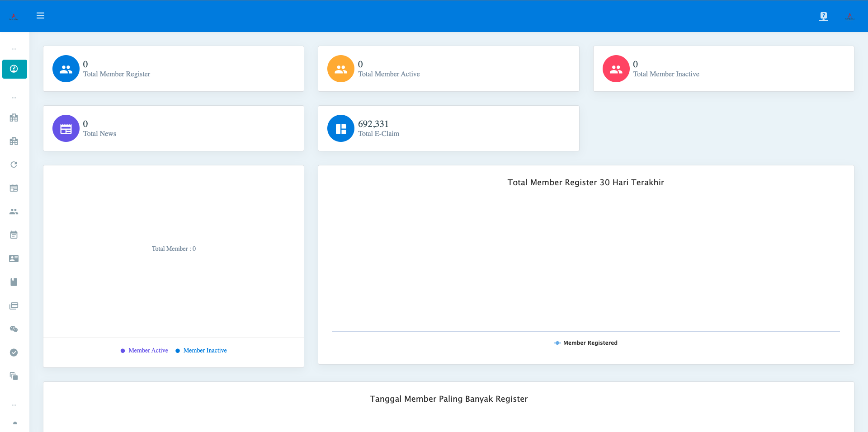Open the Dashboard speedometer icon in sidebar
Image resolution: width=868 pixels, height=432 pixels.
coord(14,69)
